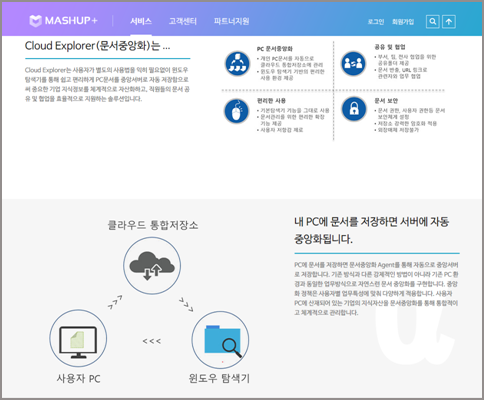Open the 서비스 menu tab
The height and width of the screenshot is (400, 484).
[141, 21]
